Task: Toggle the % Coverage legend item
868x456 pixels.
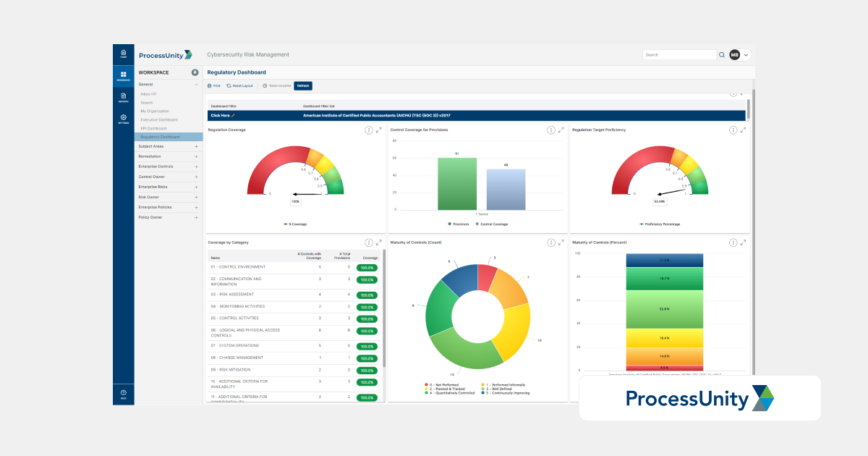Action: pos(295,224)
